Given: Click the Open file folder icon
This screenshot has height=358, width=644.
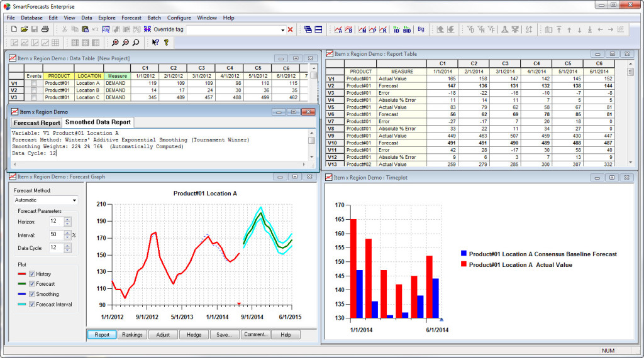Looking at the screenshot, I should pyautogui.click(x=24, y=30).
